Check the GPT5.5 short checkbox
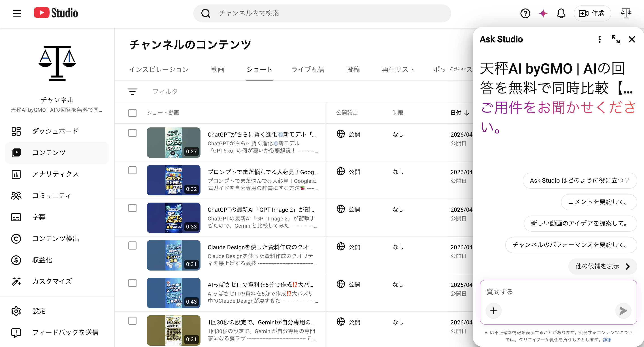 (132, 133)
